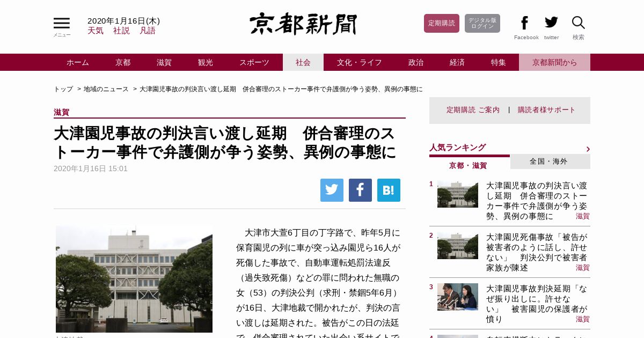Open ranking 2 article thumbnail
The width and height of the screenshot is (644, 338).
pos(458,246)
